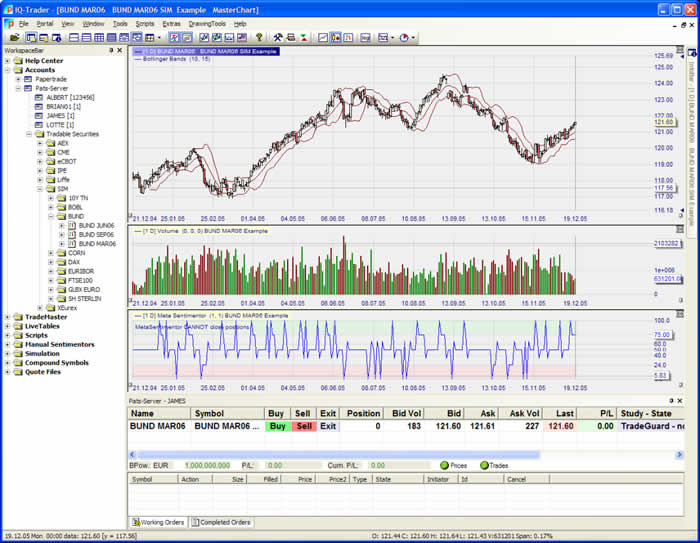Click the Cancel column header in orders
Screen dimensions: 700x543
click(527, 479)
